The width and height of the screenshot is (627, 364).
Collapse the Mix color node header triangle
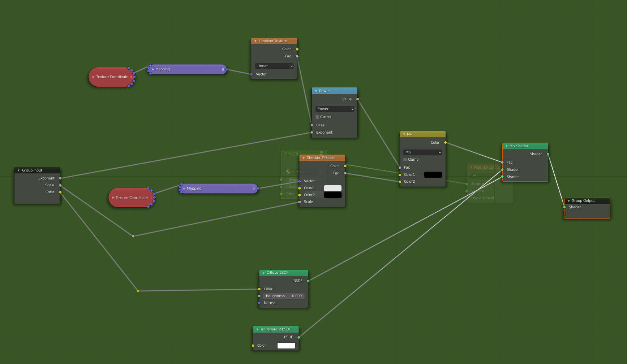[x=404, y=134]
